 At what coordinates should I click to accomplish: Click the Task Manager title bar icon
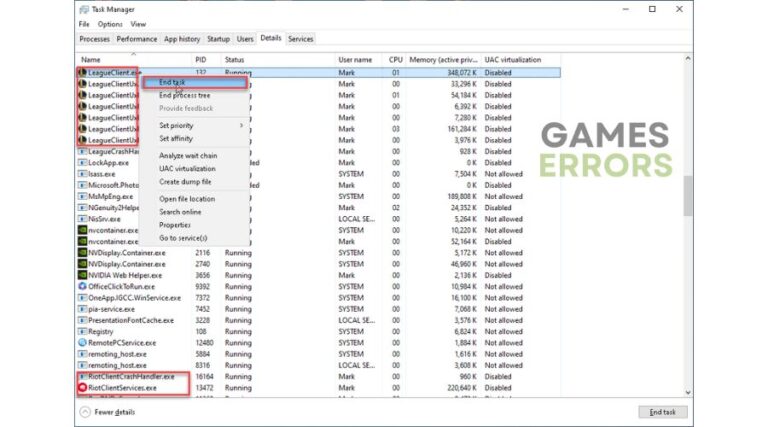click(83, 9)
